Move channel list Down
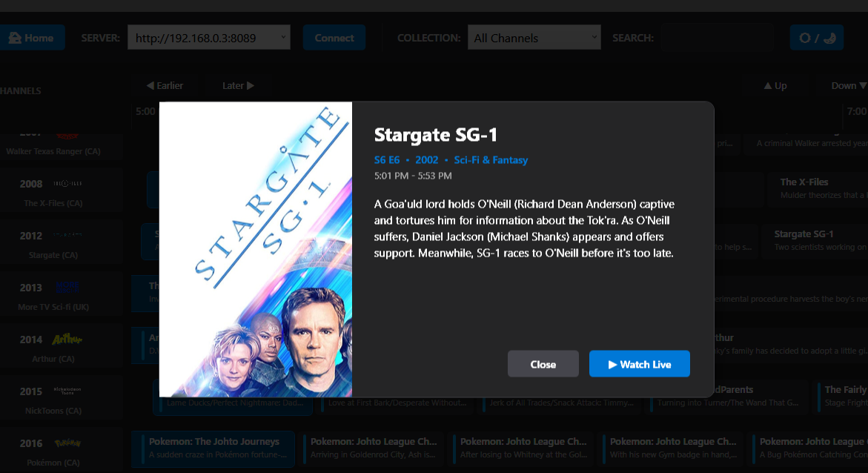868x473 pixels. [x=848, y=85]
